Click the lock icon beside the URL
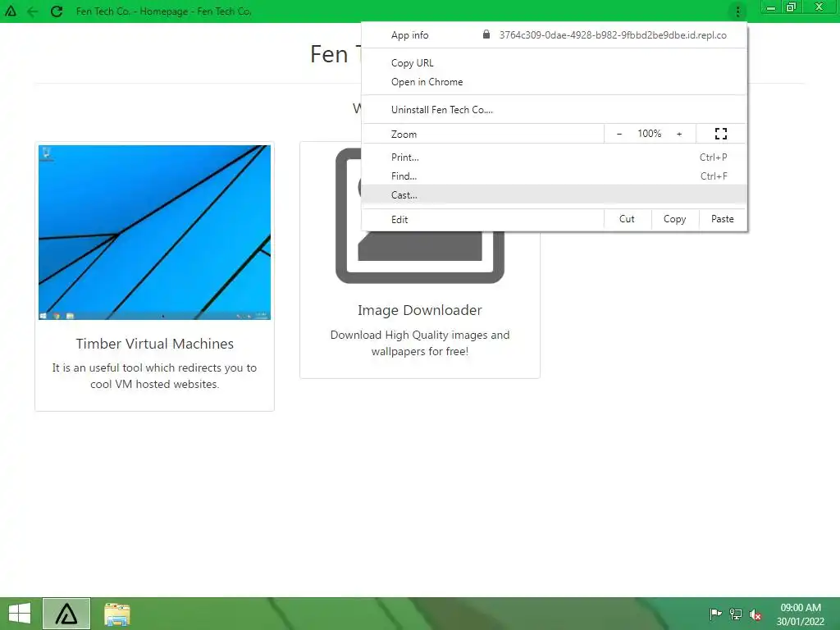This screenshot has height=630, width=840. (486, 34)
